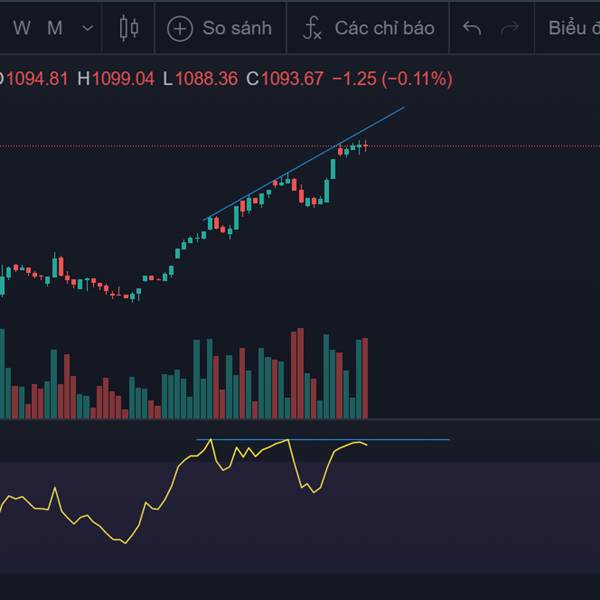Click the undo arrow
The height and width of the screenshot is (600, 600).
[471, 28]
